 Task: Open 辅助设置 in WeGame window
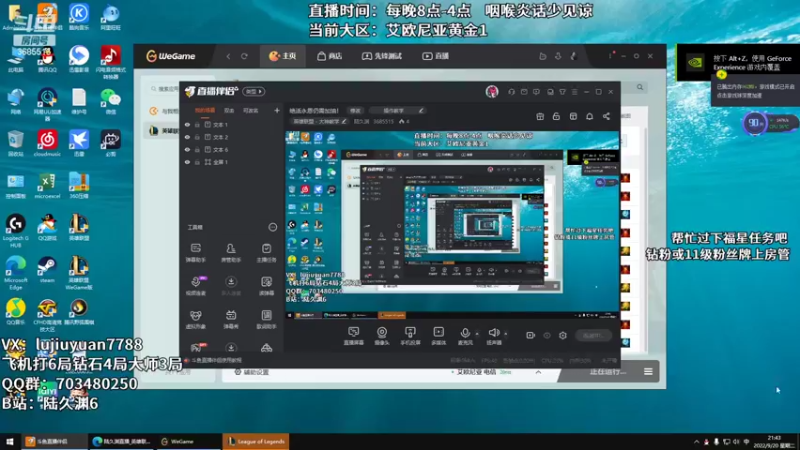pyautogui.click(x=252, y=372)
